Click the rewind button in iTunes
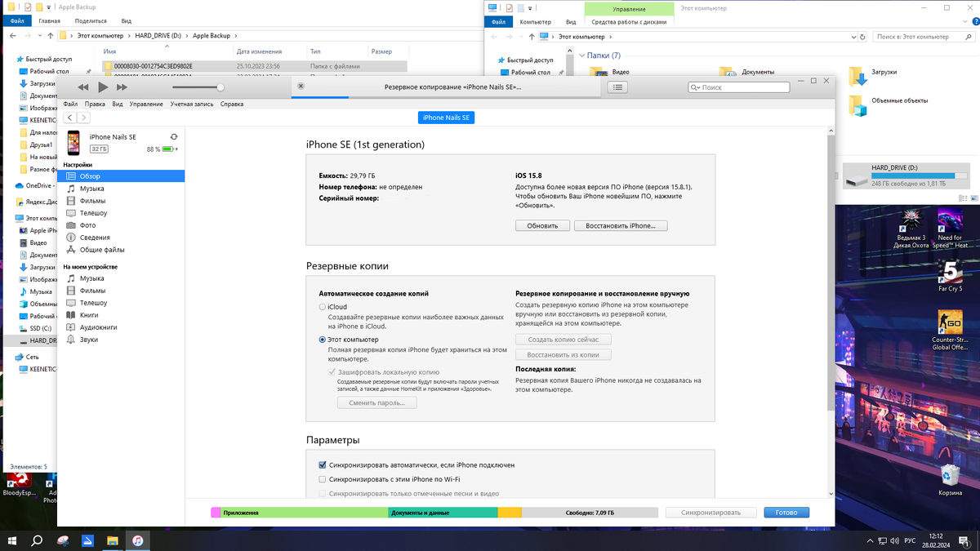The height and width of the screenshot is (551, 980). pyautogui.click(x=83, y=87)
